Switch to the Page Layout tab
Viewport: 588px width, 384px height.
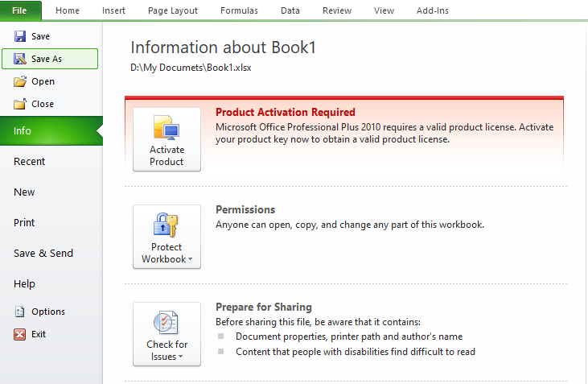(x=173, y=10)
